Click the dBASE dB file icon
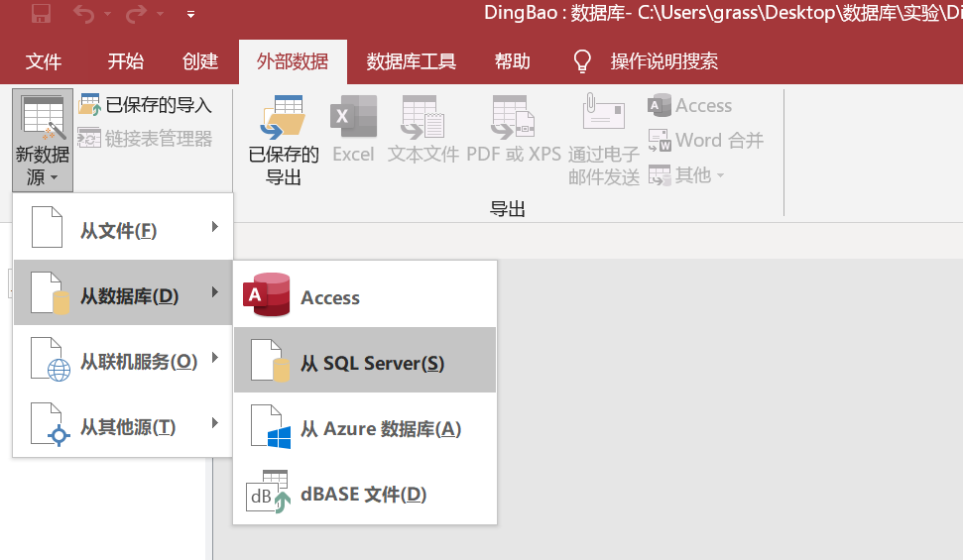Viewport: 963px width, 560px height. coord(269,492)
